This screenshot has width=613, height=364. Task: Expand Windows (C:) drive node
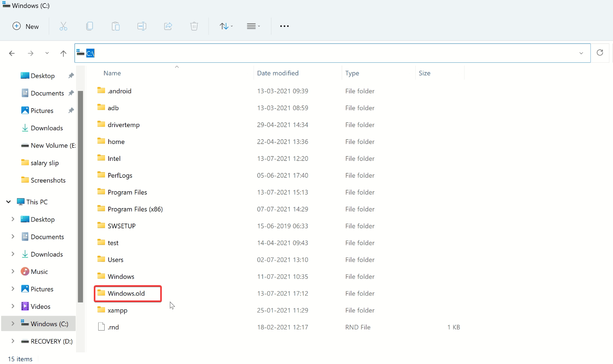coord(13,323)
